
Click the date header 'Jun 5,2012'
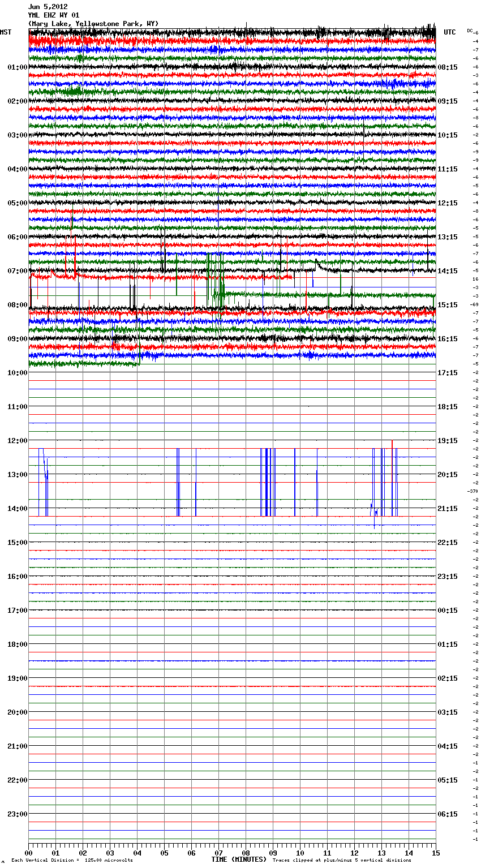48,7
